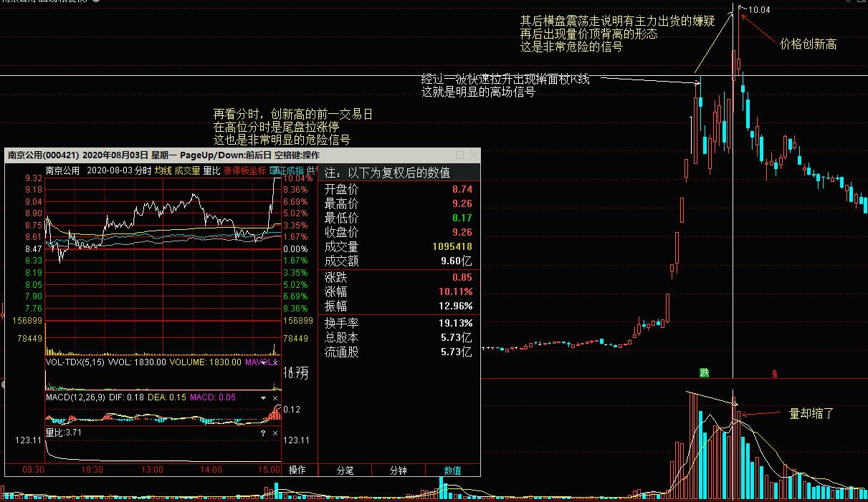Click the 振幅 value 12.96%
The width and height of the screenshot is (868, 502).
coord(456,306)
